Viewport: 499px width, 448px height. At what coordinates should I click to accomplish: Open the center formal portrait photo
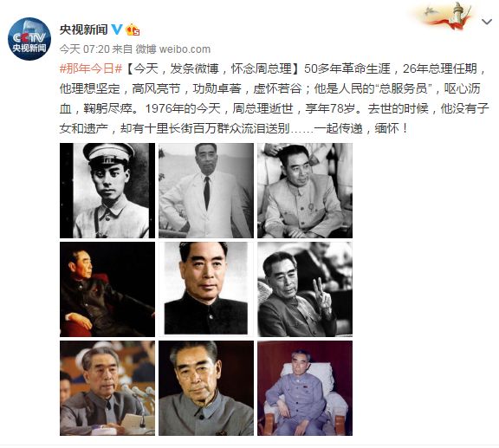pos(206,289)
